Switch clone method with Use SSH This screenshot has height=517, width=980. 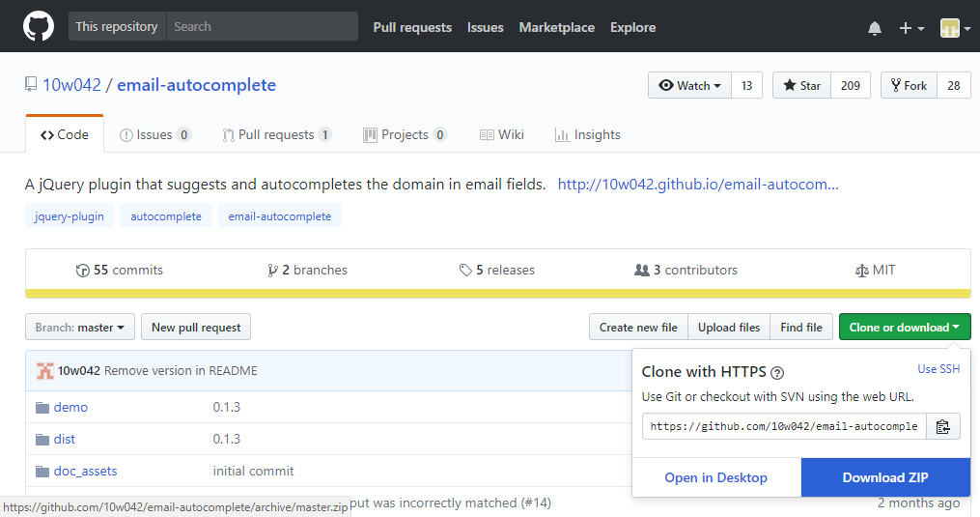pos(938,369)
